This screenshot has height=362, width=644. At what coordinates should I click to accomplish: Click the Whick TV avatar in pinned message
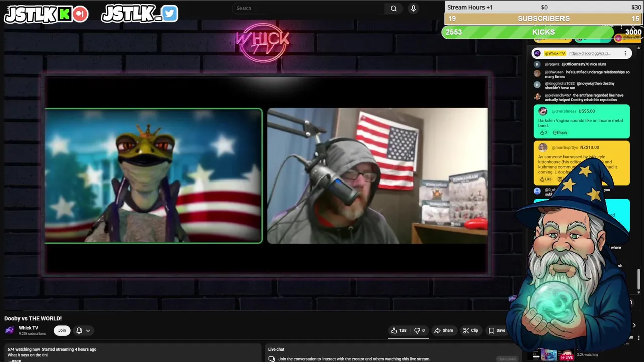point(537,53)
